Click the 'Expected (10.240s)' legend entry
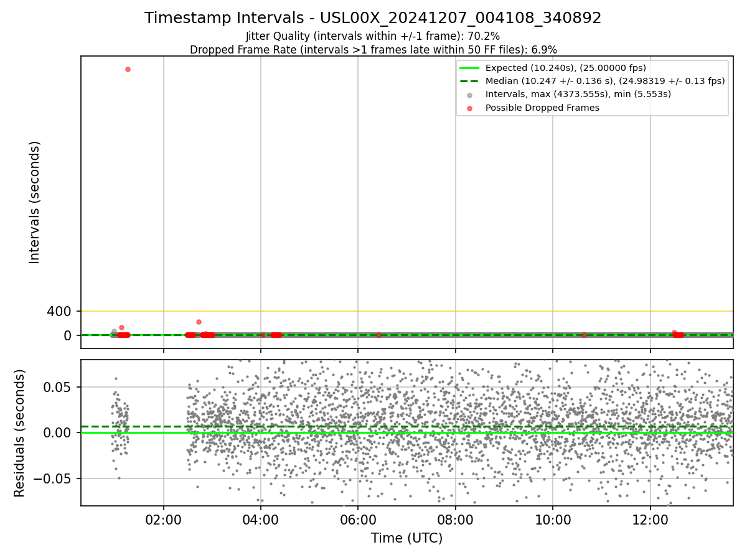The image size is (747, 560). point(566,68)
